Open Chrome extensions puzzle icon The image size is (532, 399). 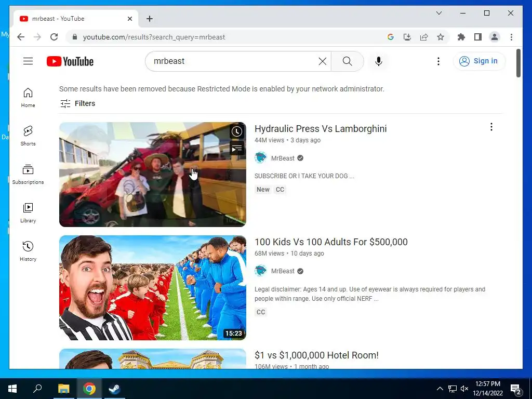(x=461, y=37)
